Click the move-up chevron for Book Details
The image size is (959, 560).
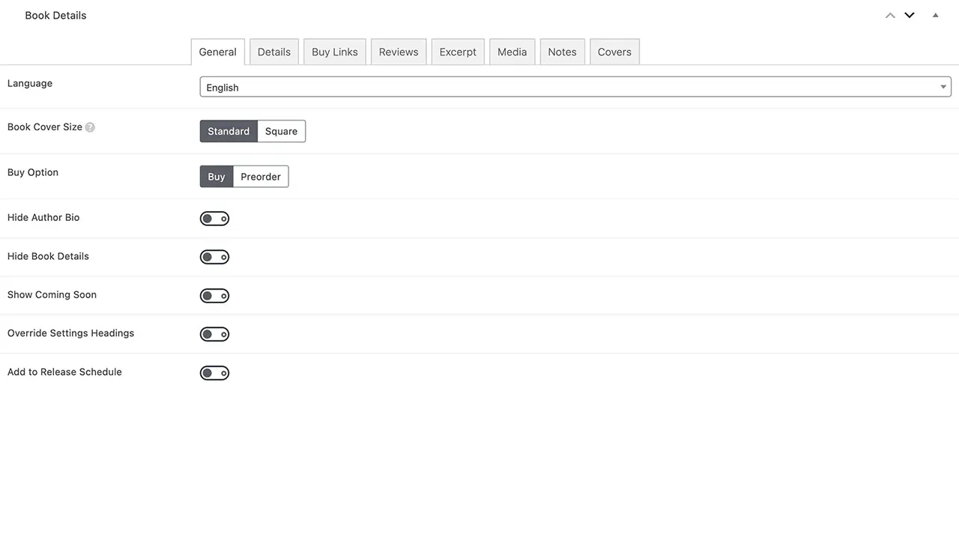pos(890,14)
